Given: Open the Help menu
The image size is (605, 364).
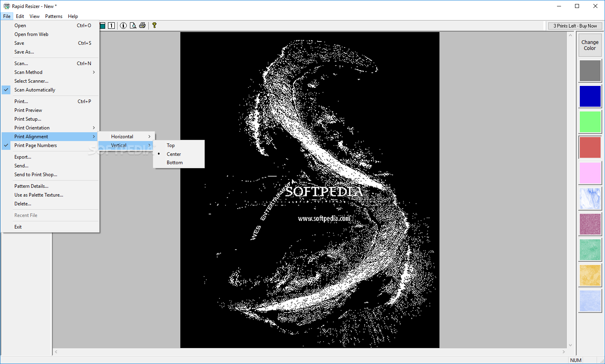Looking at the screenshot, I should click(73, 16).
